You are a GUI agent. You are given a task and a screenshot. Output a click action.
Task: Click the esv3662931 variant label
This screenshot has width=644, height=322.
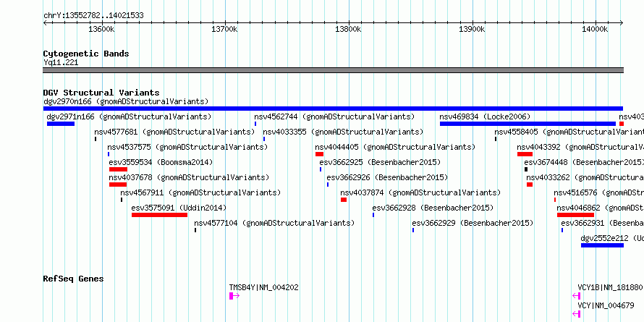[603, 223]
